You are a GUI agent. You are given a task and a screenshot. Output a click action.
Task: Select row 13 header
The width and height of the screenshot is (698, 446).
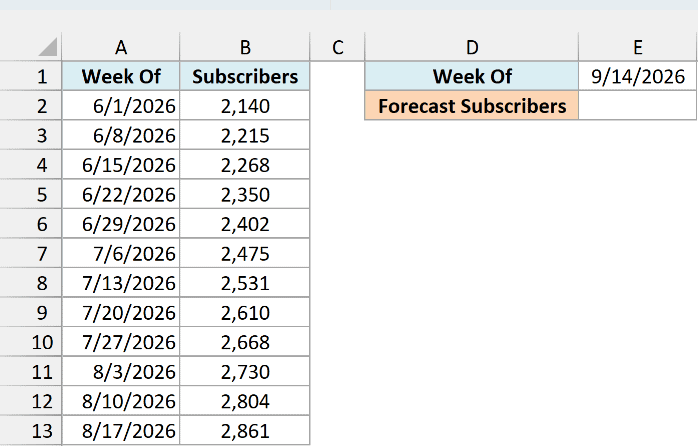pos(31,430)
